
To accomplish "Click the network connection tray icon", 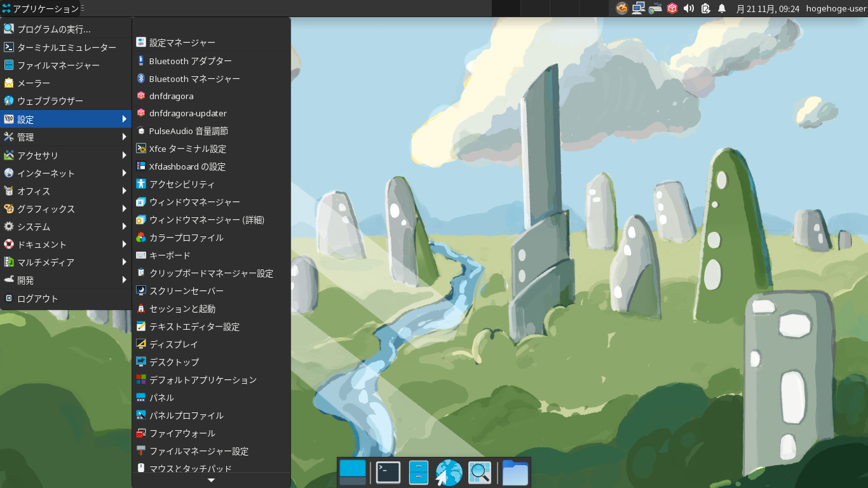I will tap(639, 8).
